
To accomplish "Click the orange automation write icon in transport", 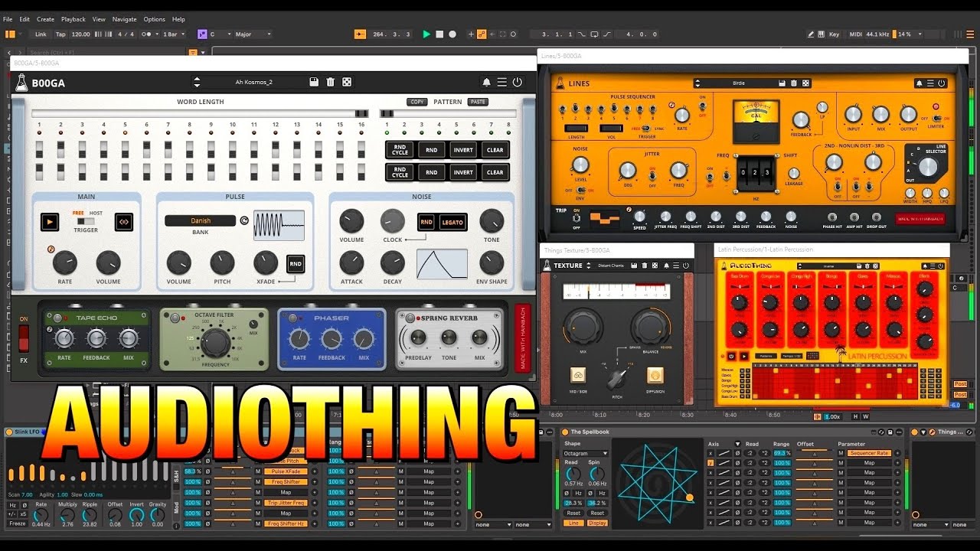I will (482, 34).
